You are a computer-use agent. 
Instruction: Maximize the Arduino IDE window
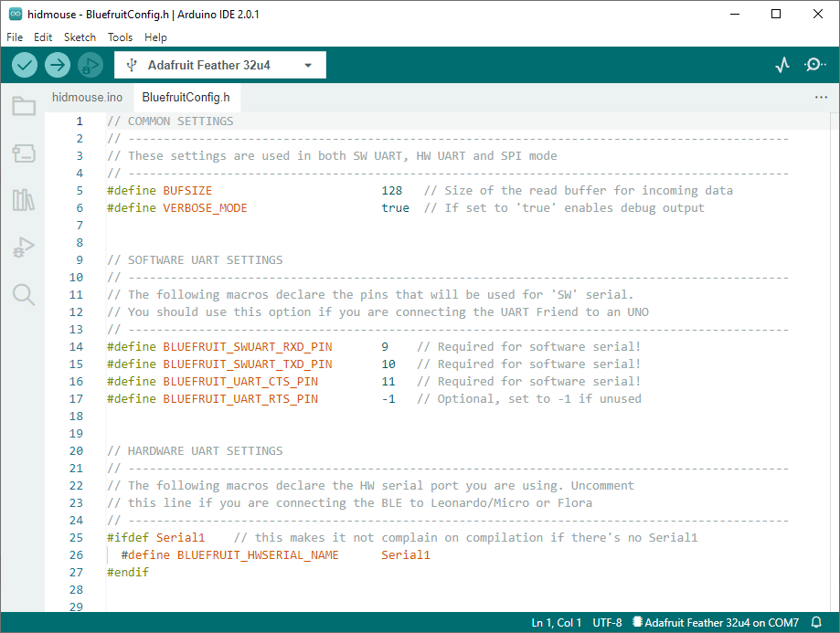[776, 15]
